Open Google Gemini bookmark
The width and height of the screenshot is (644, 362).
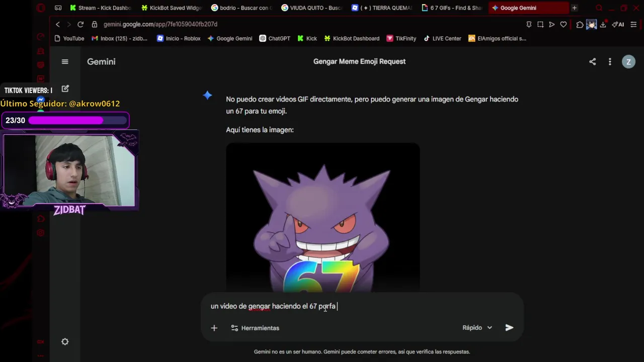click(x=230, y=38)
